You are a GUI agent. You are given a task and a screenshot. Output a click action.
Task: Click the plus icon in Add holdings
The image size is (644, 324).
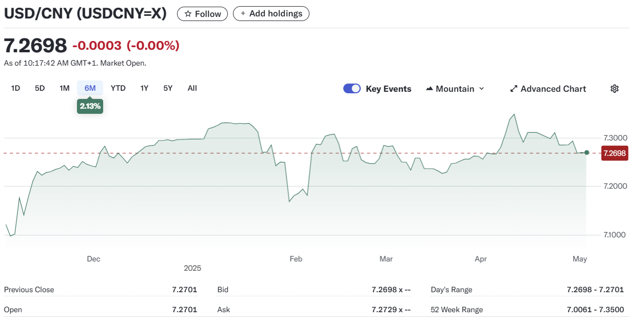click(x=243, y=14)
